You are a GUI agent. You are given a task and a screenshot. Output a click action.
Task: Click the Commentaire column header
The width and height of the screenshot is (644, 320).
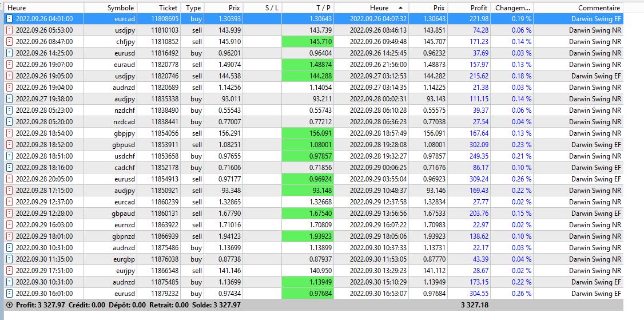[578, 8]
